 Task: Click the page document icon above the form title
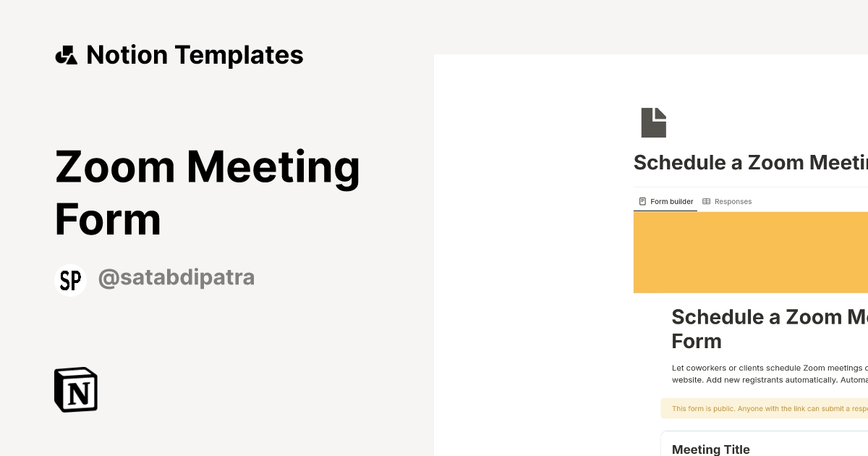coord(653,122)
